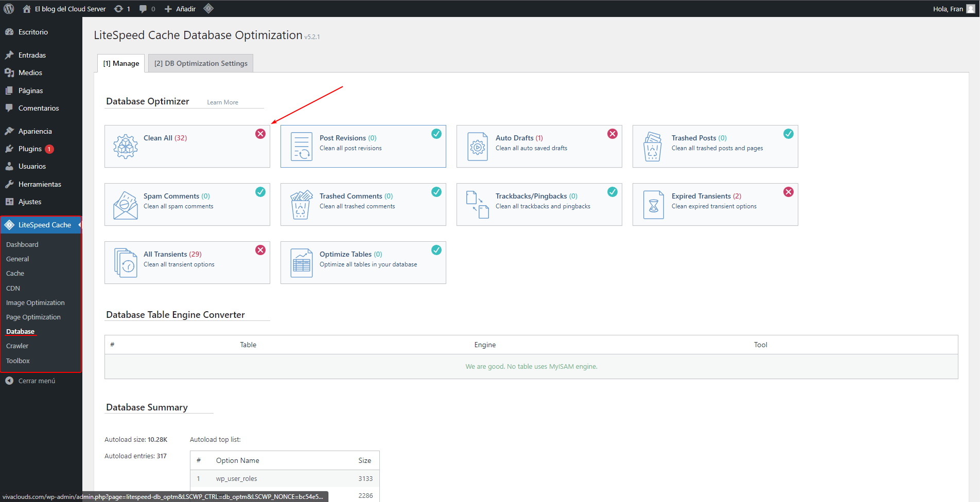Click the green check on Optimize Tables
The image size is (980, 502).
[436, 250]
